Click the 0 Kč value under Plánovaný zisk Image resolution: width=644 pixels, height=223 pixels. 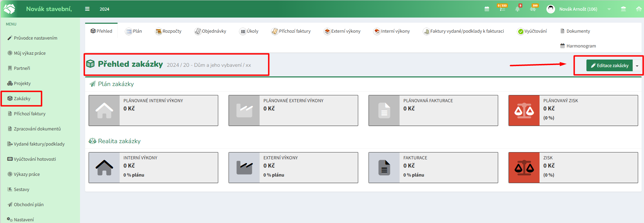[x=549, y=108]
